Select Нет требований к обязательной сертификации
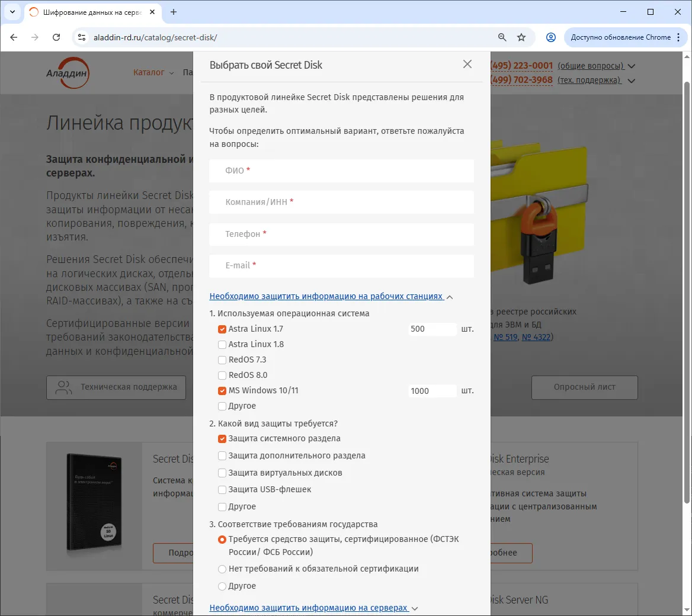 click(222, 569)
